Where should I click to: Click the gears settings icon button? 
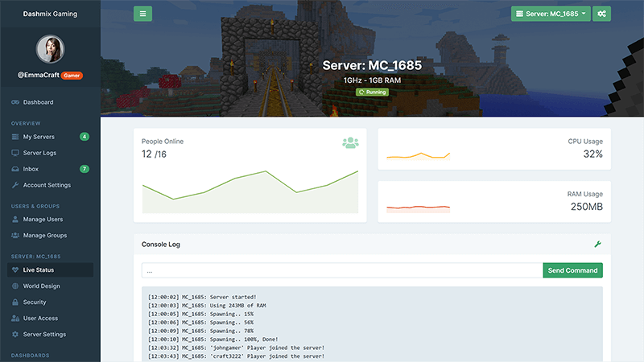(601, 14)
